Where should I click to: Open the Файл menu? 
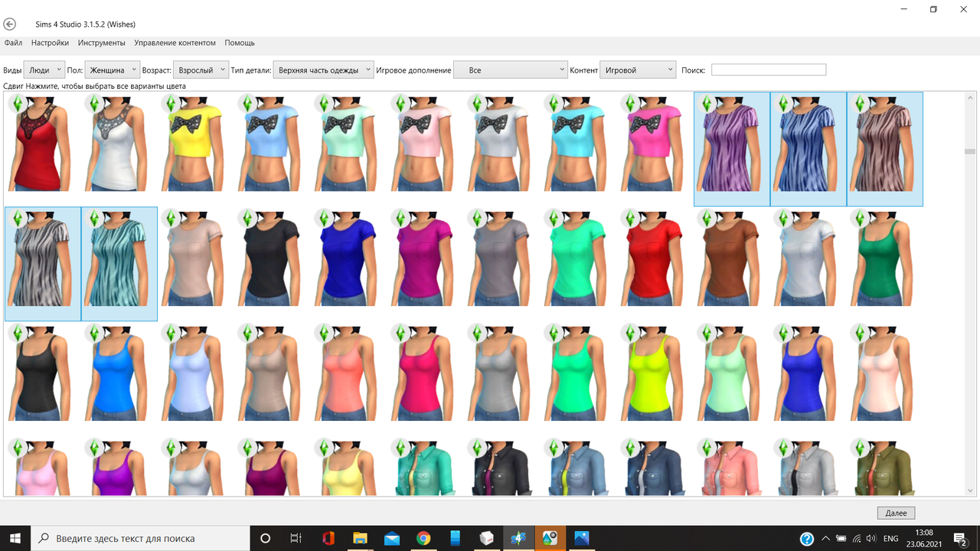coord(13,43)
